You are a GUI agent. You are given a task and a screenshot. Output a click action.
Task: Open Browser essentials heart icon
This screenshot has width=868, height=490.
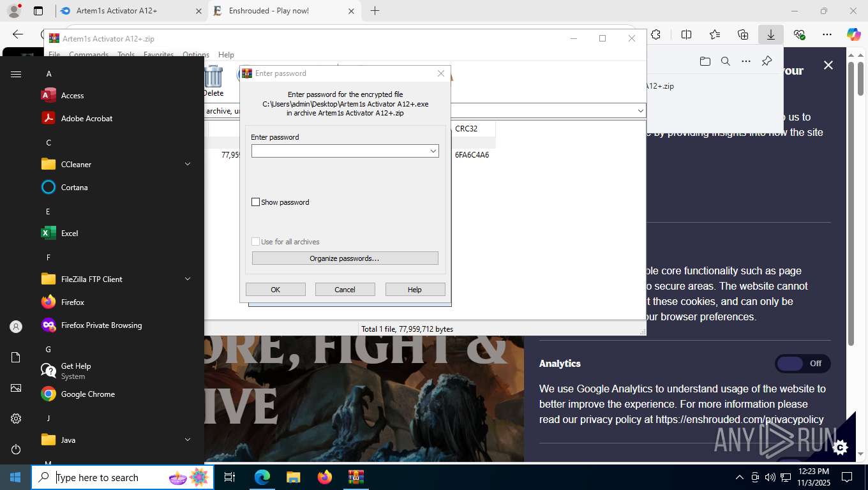tap(799, 35)
